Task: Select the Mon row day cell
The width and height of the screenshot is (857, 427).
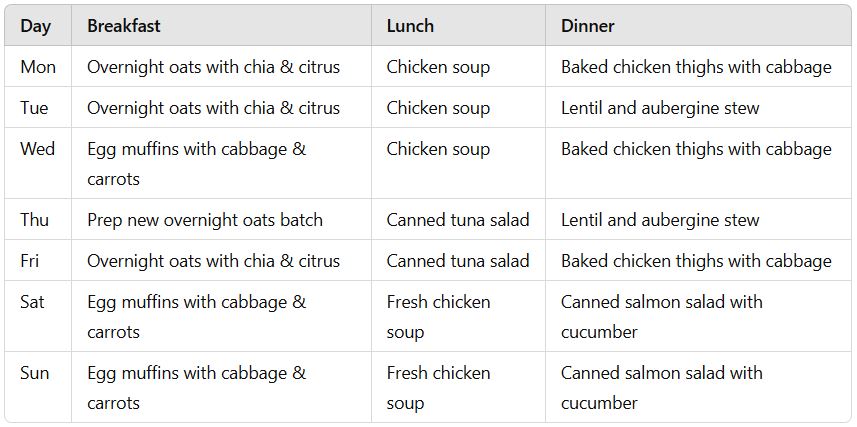Action: pyautogui.click(x=38, y=67)
